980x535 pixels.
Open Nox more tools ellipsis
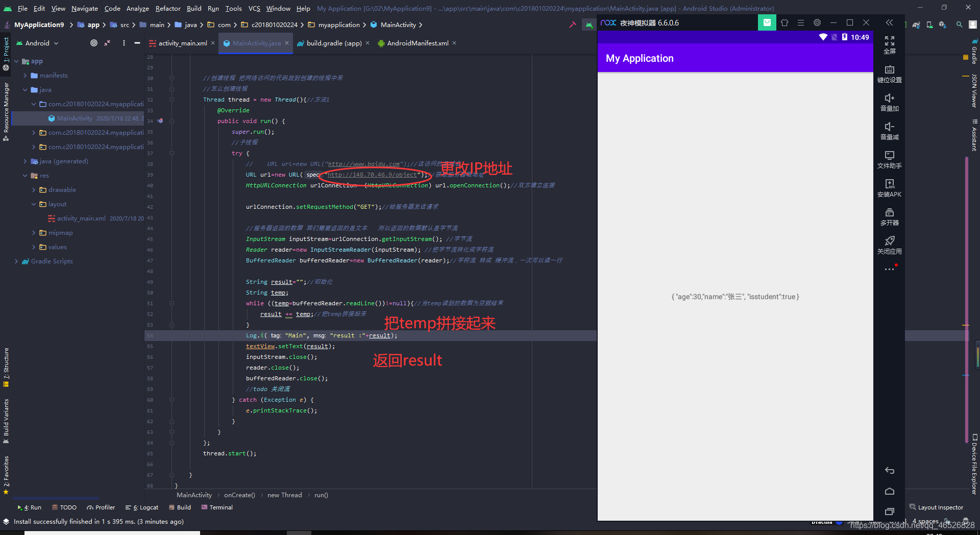[890, 269]
